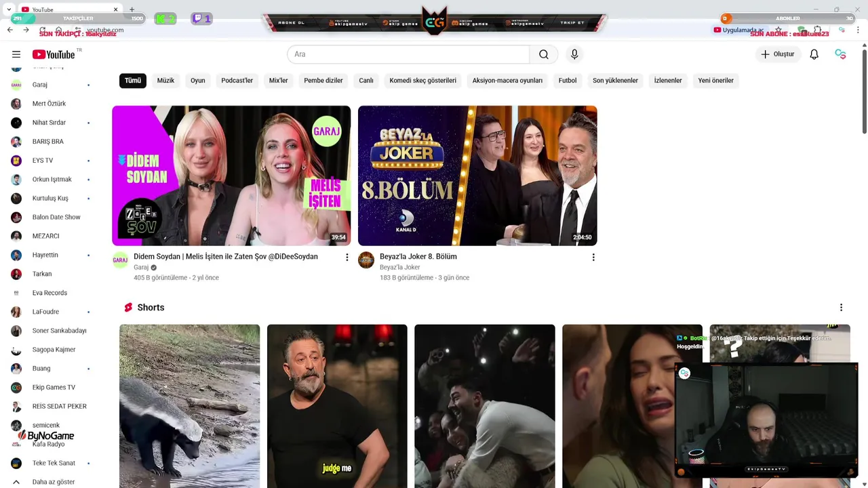Click the browser back arrow
The width and height of the screenshot is (868, 488).
click(10, 30)
